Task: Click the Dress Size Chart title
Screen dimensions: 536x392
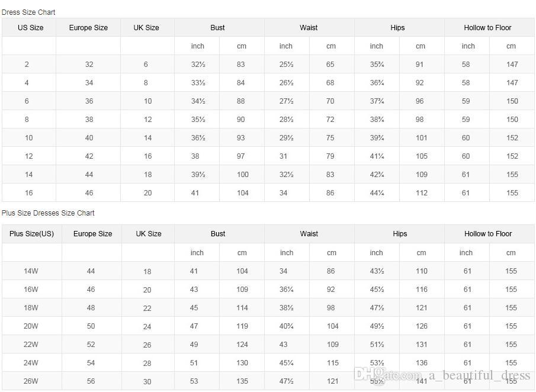Action: coord(28,12)
